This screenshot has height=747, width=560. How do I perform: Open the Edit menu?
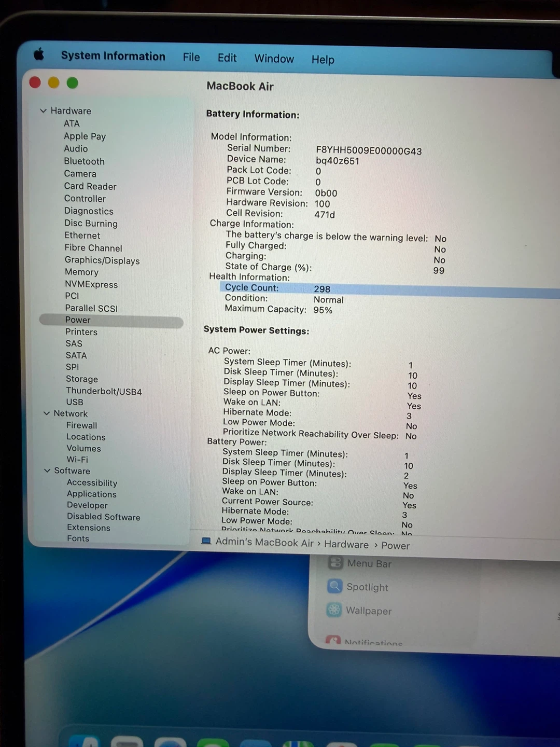[x=227, y=58]
